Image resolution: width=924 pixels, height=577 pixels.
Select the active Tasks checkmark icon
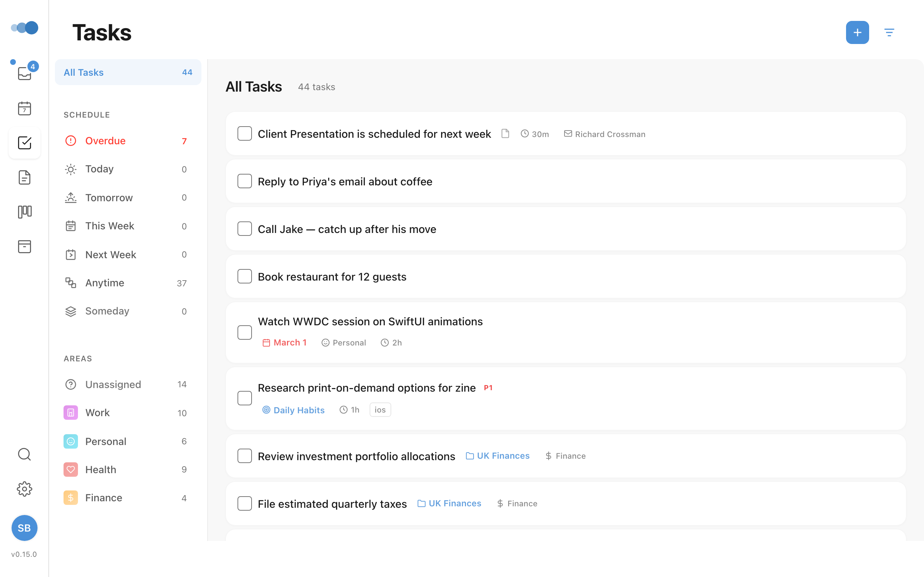click(x=25, y=142)
